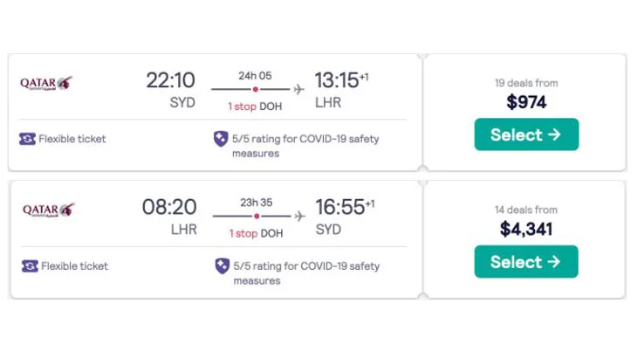
Task: Click the Flexible ticket icon on the $4,341 flight
Action: (x=30, y=265)
